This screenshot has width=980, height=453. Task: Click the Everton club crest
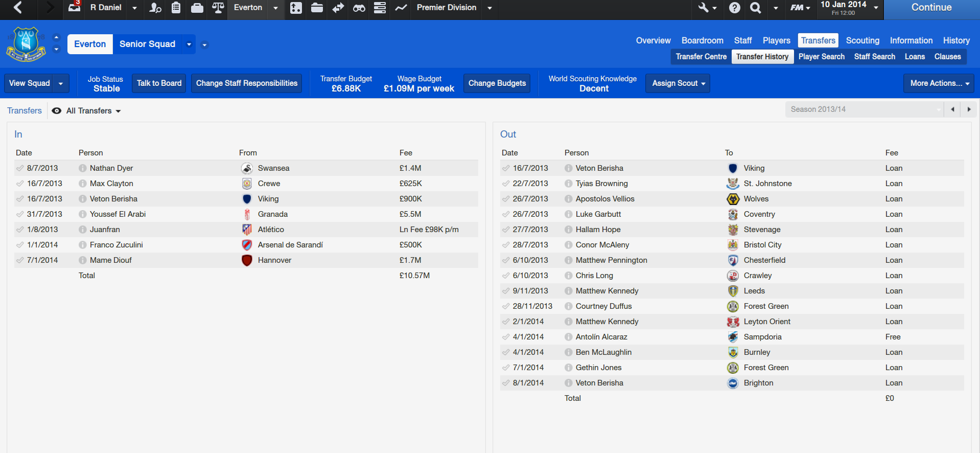click(x=26, y=44)
